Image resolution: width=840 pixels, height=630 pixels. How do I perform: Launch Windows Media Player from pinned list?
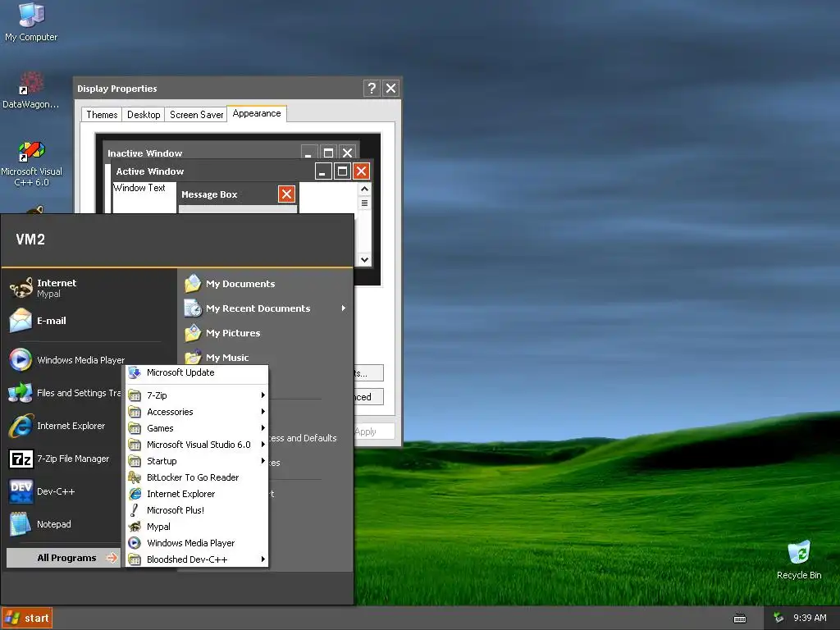pos(67,360)
